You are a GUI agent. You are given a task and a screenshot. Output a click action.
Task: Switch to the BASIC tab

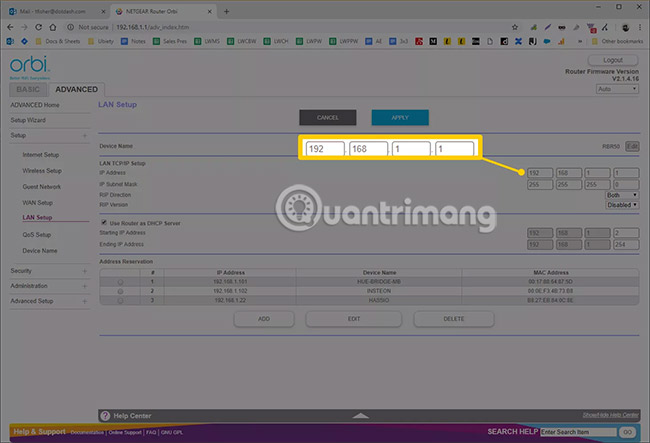28,89
